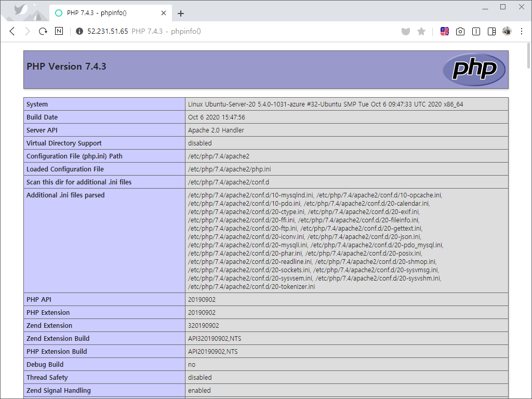This screenshot has width=532, height=399.
Task: Bookmark this page with the star icon
Action: (x=421, y=32)
